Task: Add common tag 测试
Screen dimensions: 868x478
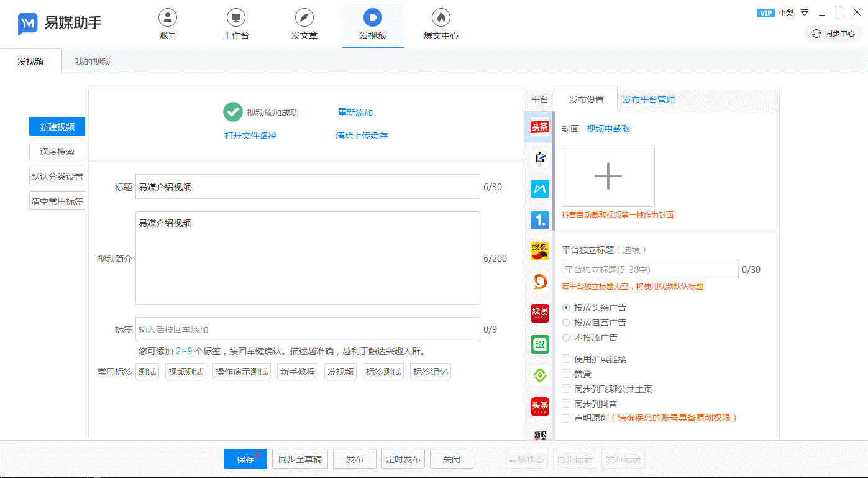Action: (147, 372)
